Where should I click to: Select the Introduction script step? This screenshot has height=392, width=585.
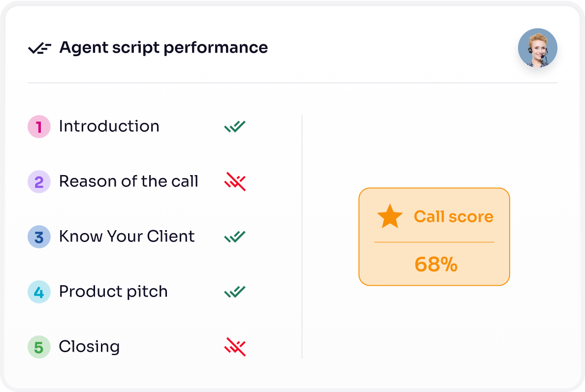(109, 126)
